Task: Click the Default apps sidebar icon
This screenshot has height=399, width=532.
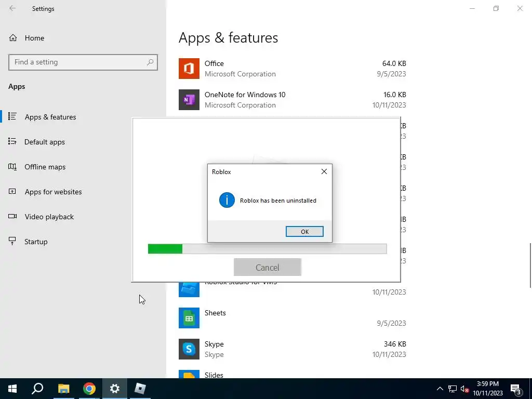Action: click(12, 141)
